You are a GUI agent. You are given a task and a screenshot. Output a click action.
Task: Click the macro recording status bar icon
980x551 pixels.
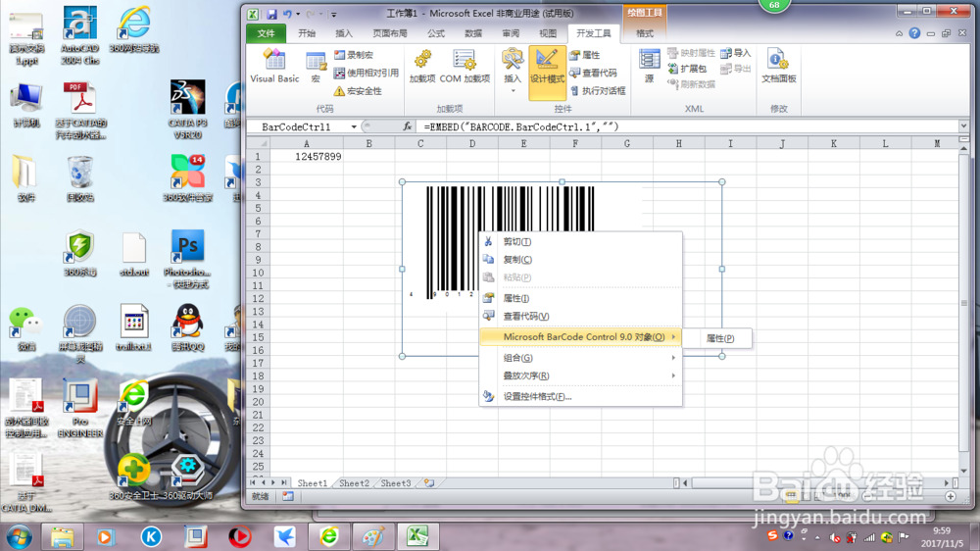[287, 496]
